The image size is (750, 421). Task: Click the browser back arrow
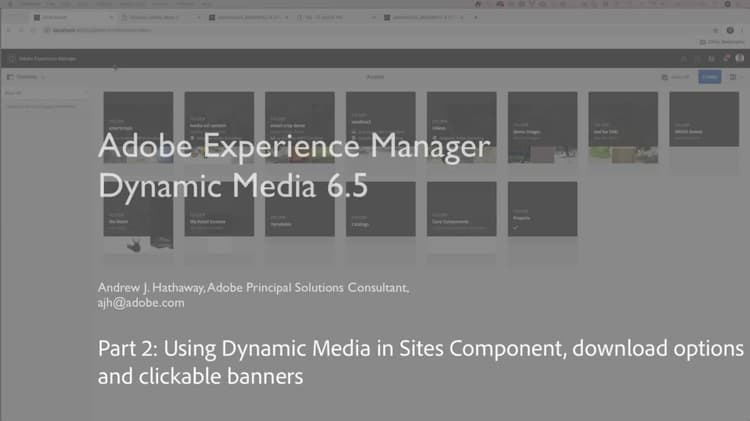click(x=9, y=30)
